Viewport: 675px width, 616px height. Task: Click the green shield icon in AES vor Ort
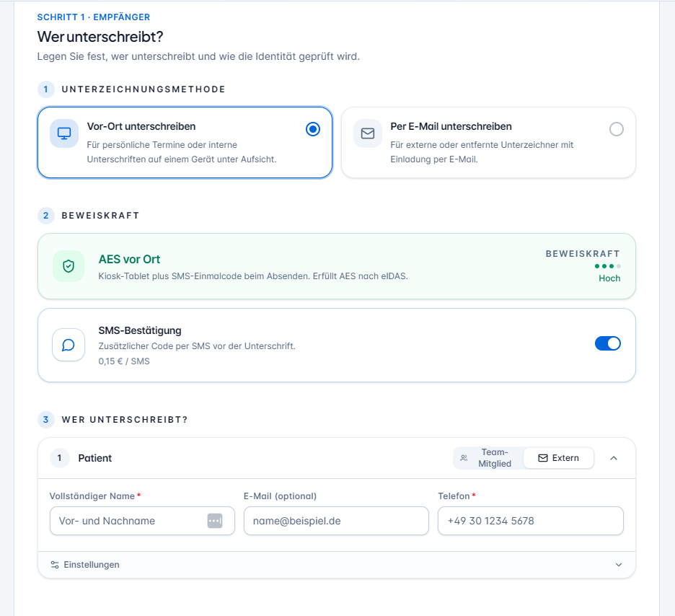[69, 266]
